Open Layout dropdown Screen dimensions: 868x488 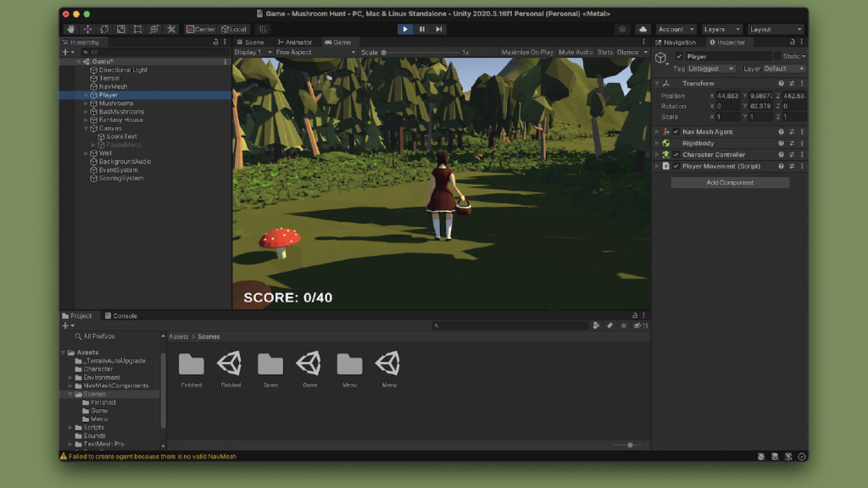[x=775, y=29]
